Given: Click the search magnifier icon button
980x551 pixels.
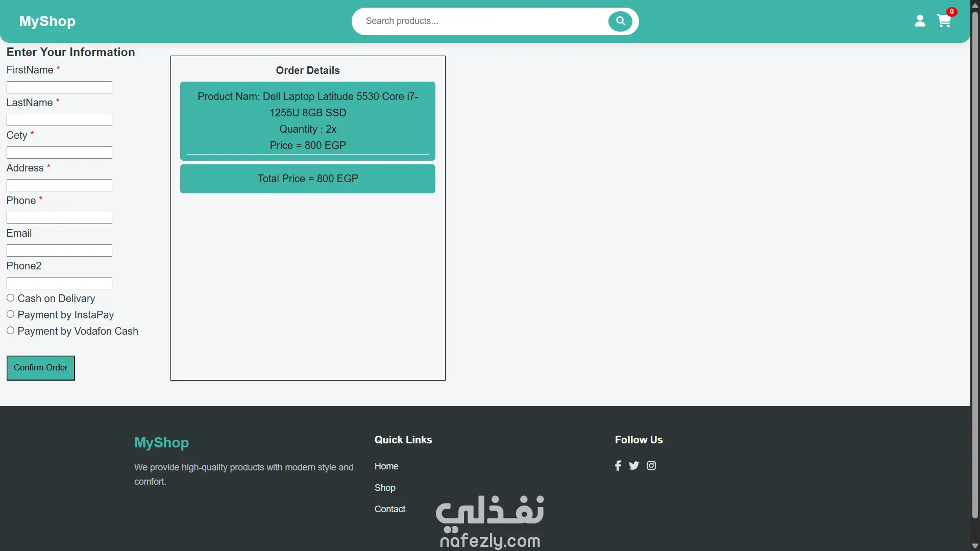Looking at the screenshot, I should tap(620, 21).
